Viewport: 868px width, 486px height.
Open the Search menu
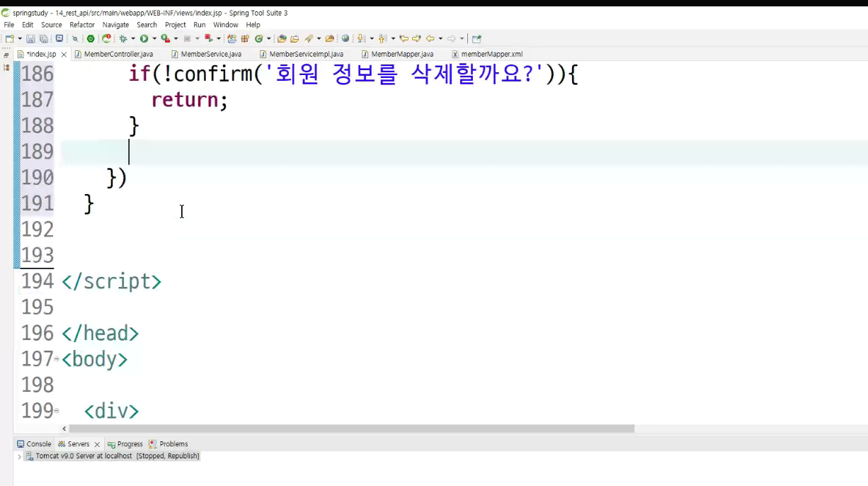pos(147,25)
